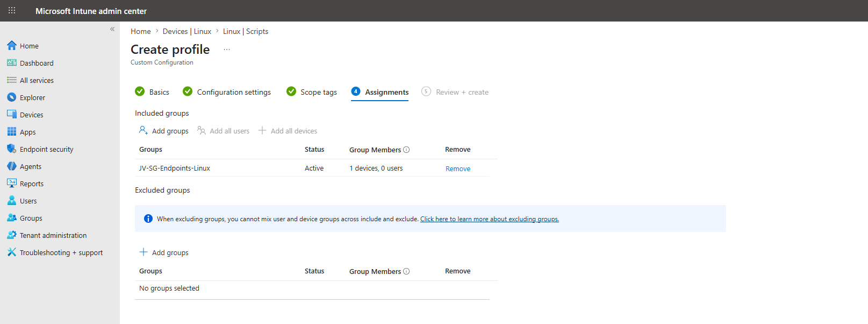Go to Review + create step tab
Screen dimensions: 868x324
455,92
